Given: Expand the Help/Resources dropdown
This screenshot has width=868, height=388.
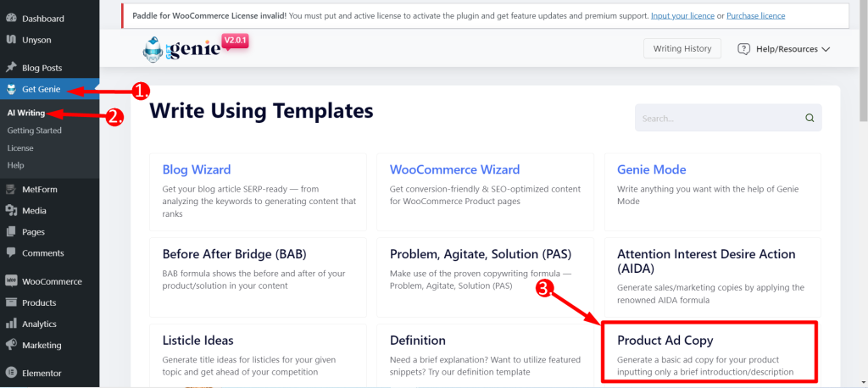Looking at the screenshot, I should [784, 48].
